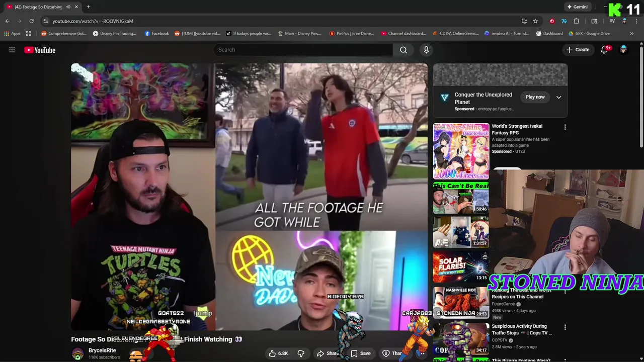This screenshot has height=362, width=644.
Task: Send Thanks to the creator
Action: (x=392, y=353)
